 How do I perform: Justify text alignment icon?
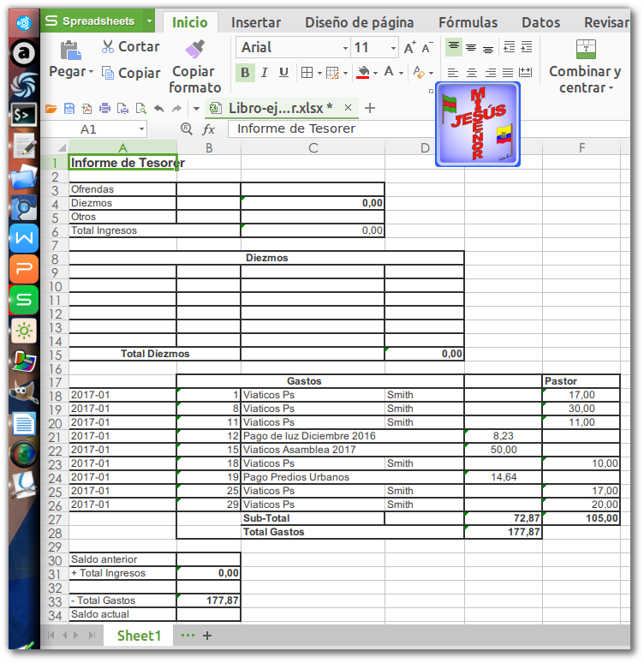(x=508, y=73)
